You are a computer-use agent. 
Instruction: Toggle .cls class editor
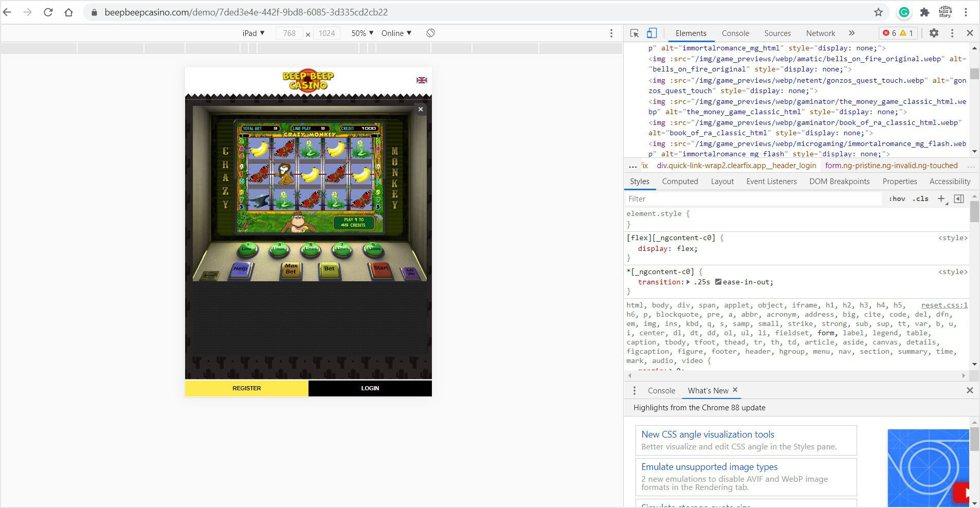(920, 199)
